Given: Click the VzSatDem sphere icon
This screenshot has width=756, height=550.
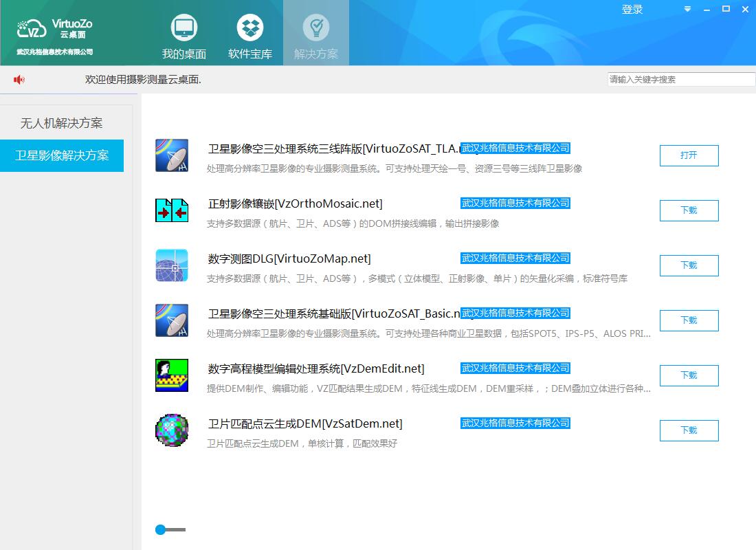Looking at the screenshot, I should coord(172,430).
